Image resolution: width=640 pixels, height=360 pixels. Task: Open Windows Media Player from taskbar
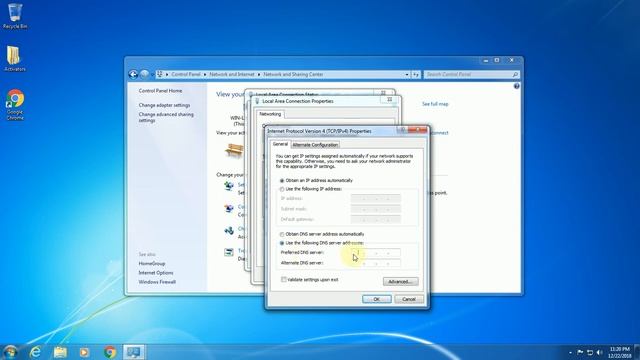click(x=84, y=352)
